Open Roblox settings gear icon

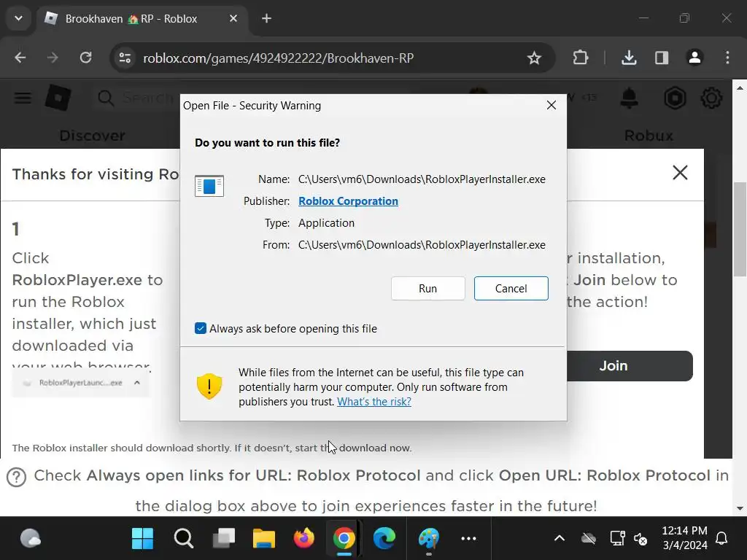[x=711, y=98]
